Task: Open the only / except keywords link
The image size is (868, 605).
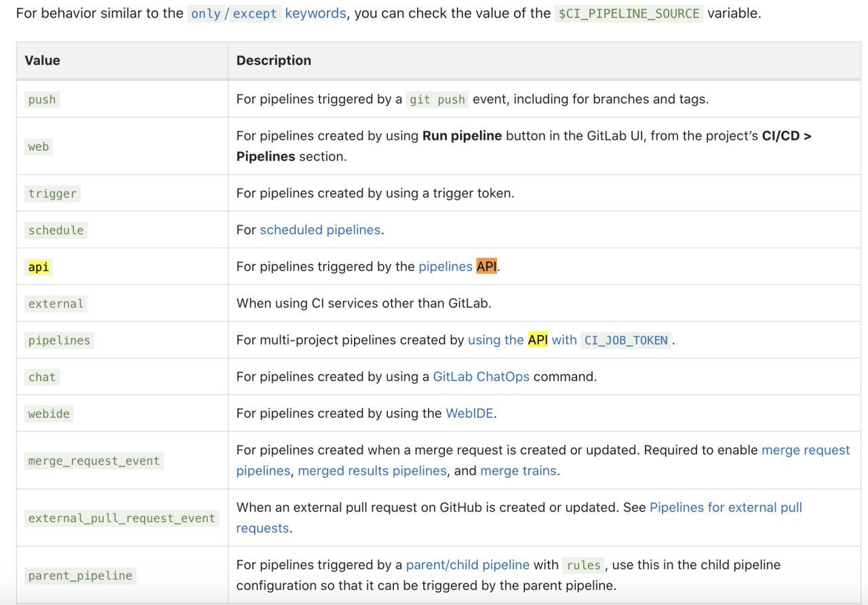Action: click(267, 14)
